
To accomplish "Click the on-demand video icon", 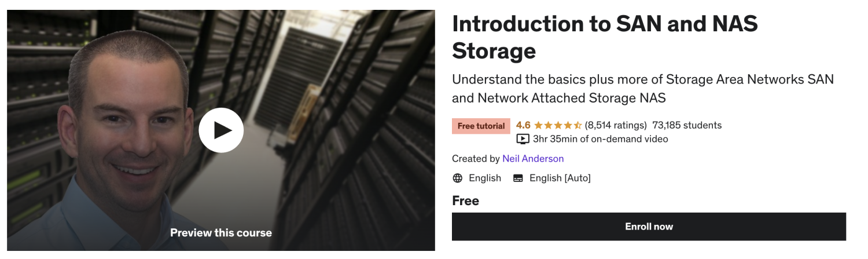I will [x=523, y=139].
